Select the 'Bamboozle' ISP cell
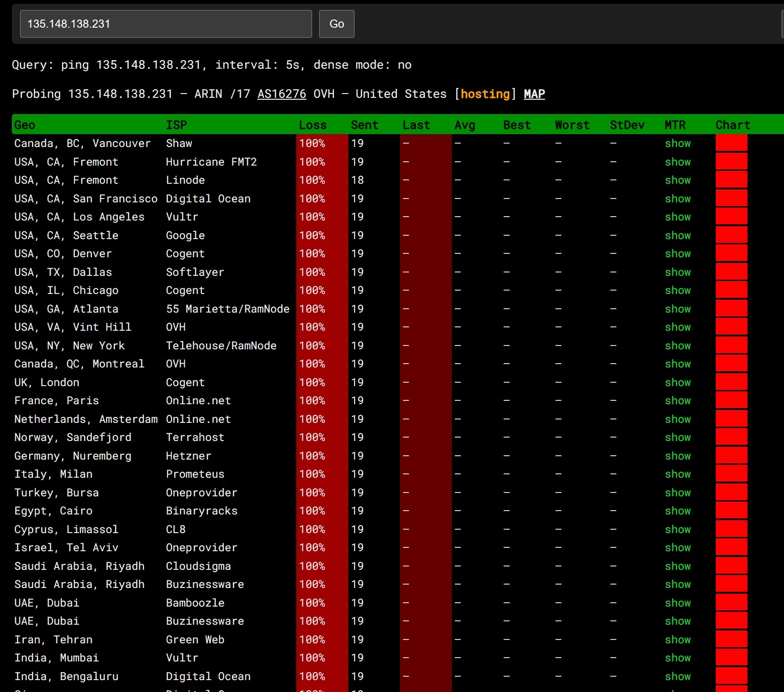 click(x=195, y=603)
